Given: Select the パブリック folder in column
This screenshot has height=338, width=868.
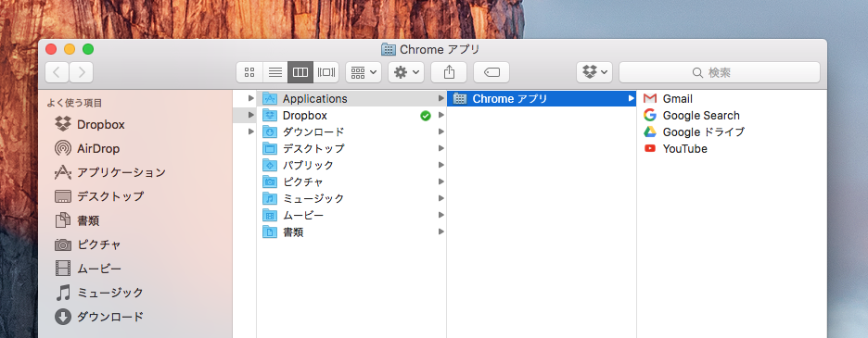Looking at the screenshot, I should (x=351, y=165).
